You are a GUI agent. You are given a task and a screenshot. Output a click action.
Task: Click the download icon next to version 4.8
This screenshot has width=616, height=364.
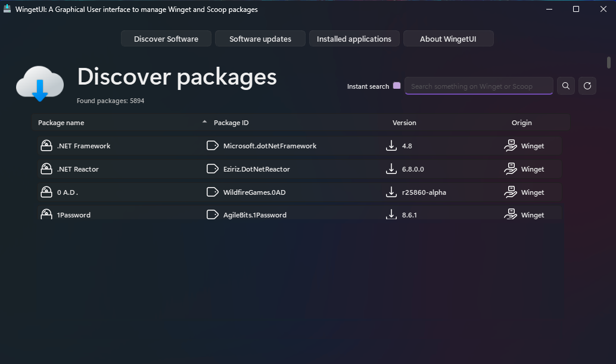(391, 146)
